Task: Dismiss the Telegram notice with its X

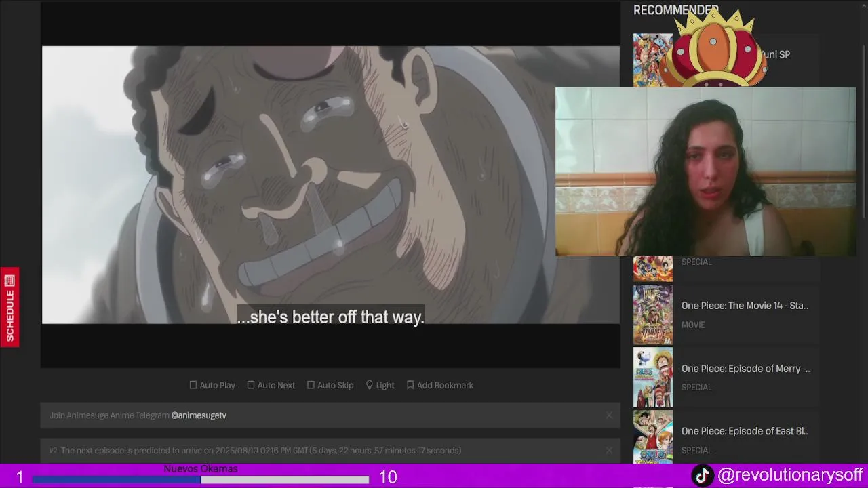Action: click(609, 415)
